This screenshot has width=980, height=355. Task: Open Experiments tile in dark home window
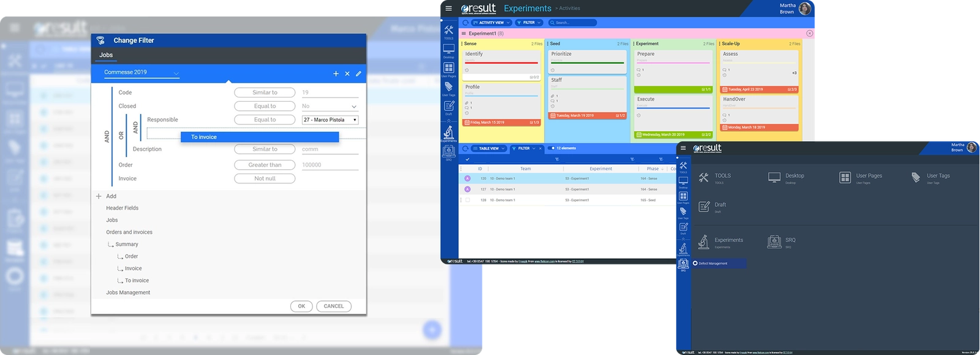[x=720, y=242]
